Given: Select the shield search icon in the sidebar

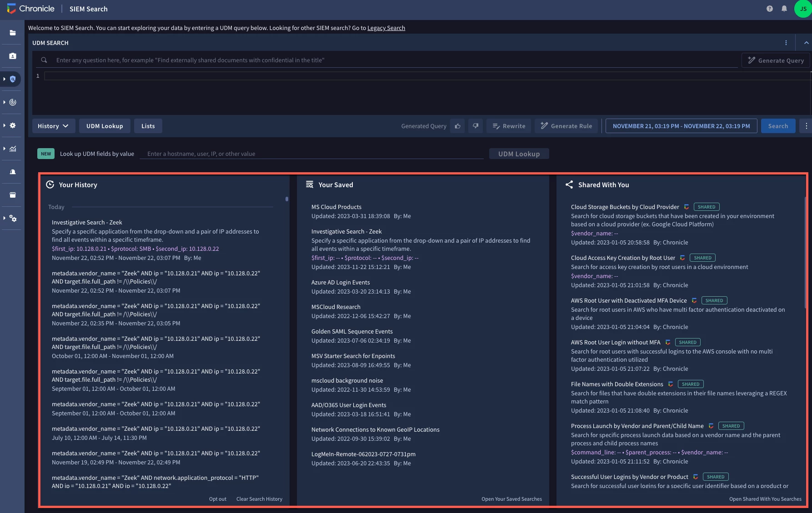Looking at the screenshot, I should [x=13, y=79].
